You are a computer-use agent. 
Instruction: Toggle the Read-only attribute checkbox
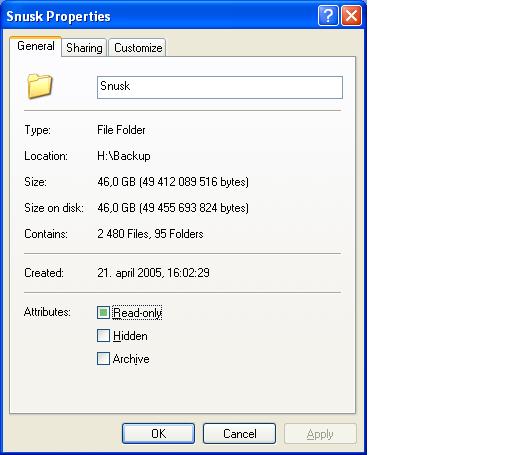(x=103, y=313)
